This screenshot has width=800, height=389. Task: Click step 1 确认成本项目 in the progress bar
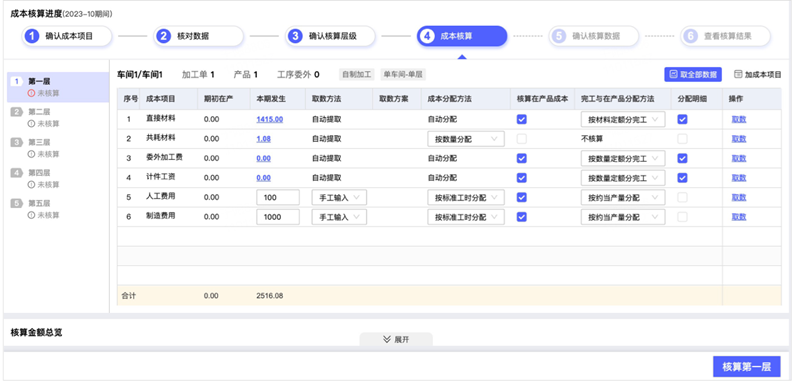coord(66,36)
